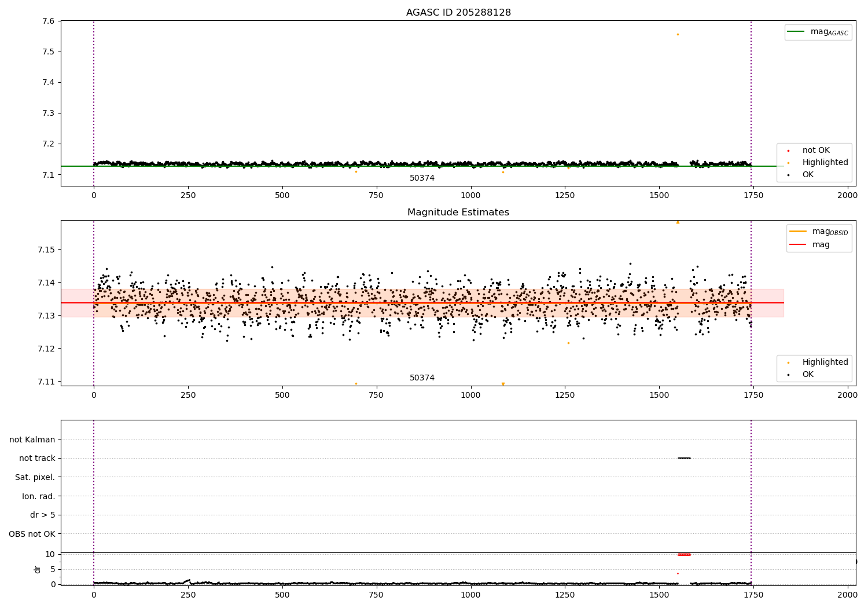Image resolution: width=868 pixels, height=608 pixels.
Task: Click the 50374 label in the Magnitude Estimates plot
Action: [422, 378]
